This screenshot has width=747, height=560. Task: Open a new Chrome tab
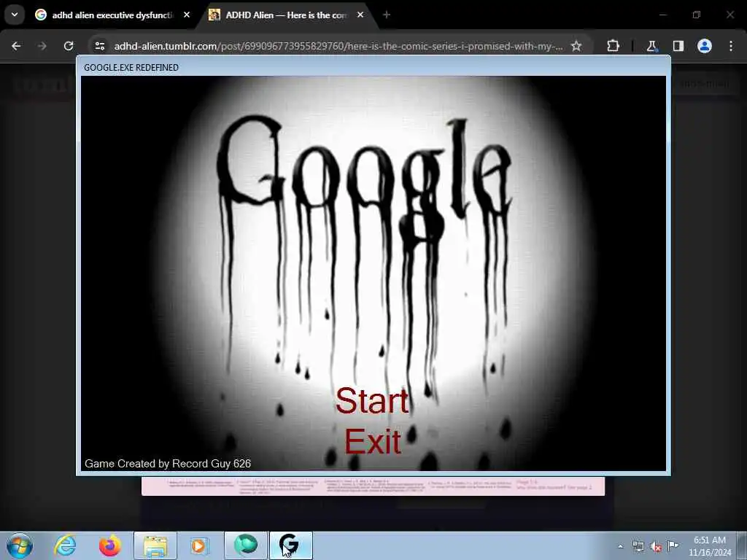pyautogui.click(x=387, y=15)
